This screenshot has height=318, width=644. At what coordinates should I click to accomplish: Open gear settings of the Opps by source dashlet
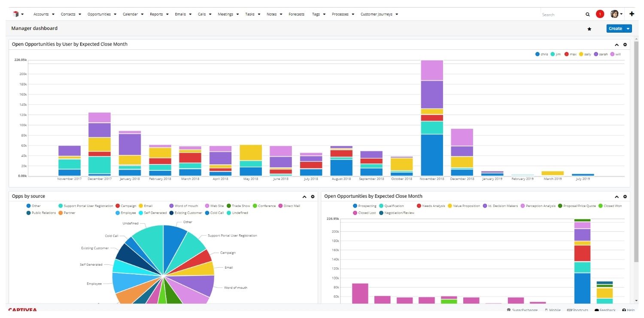[313, 197]
